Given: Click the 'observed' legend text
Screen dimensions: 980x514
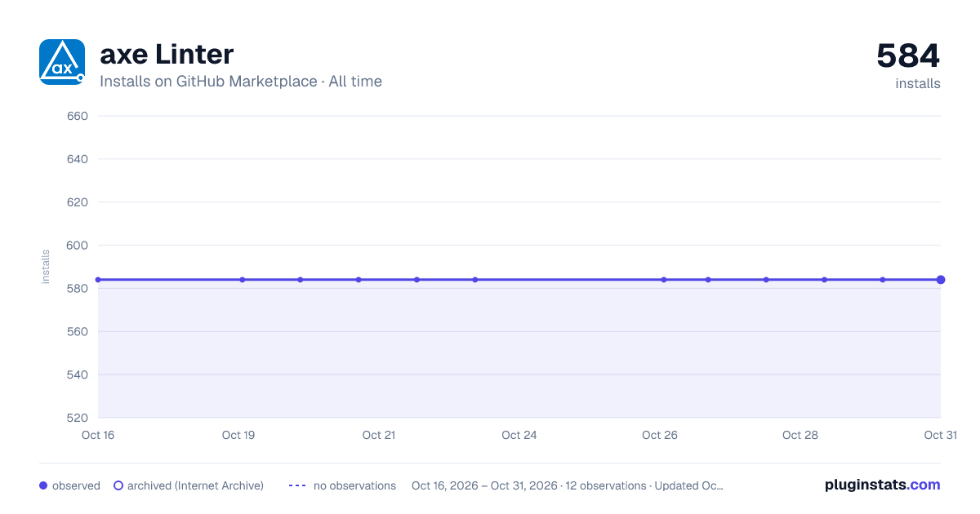Looking at the screenshot, I should (76, 485).
